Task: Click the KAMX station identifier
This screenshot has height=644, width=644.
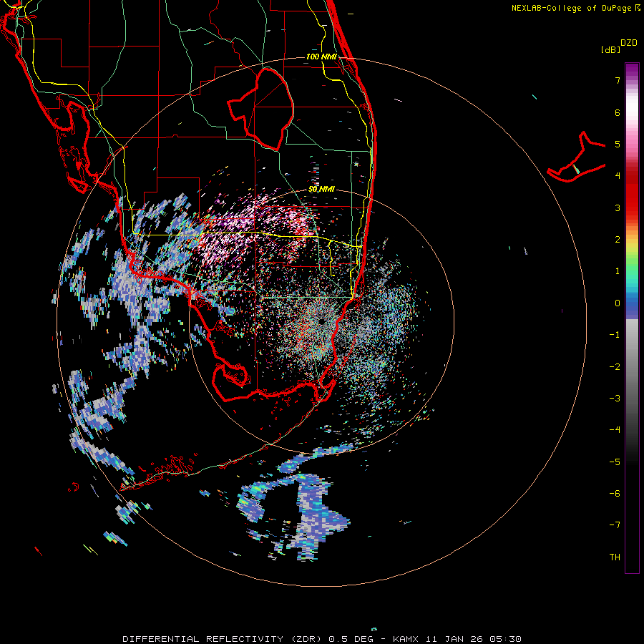Action: click(x=406, y=639)
